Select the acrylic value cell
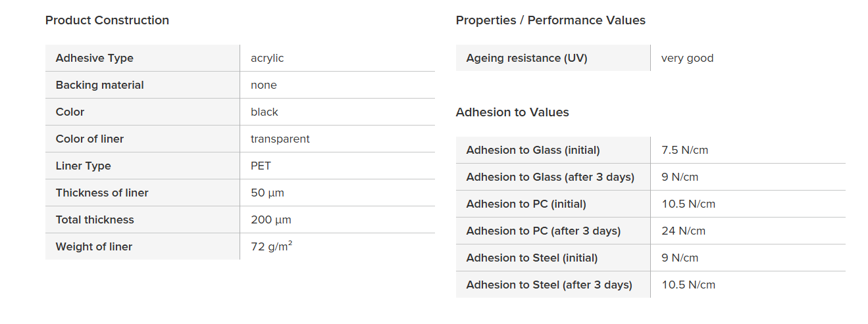Screen dimensions: 868x324 click(267, 58)
